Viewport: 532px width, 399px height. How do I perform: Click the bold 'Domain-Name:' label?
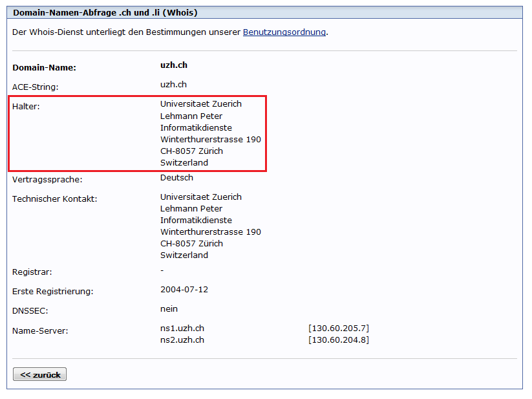(x=44, y=67)
